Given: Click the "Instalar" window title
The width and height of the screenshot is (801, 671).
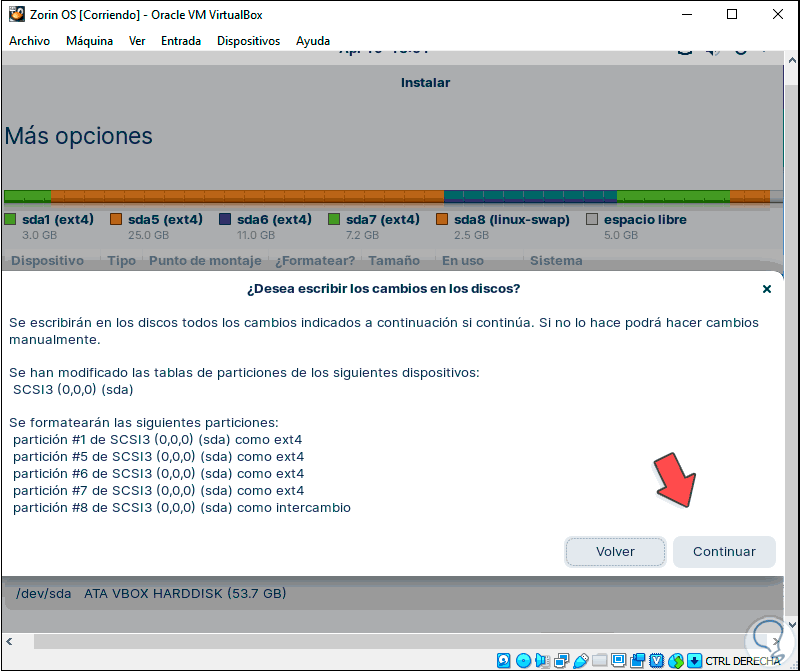Looking at the screenshot, I should [425, 83].
